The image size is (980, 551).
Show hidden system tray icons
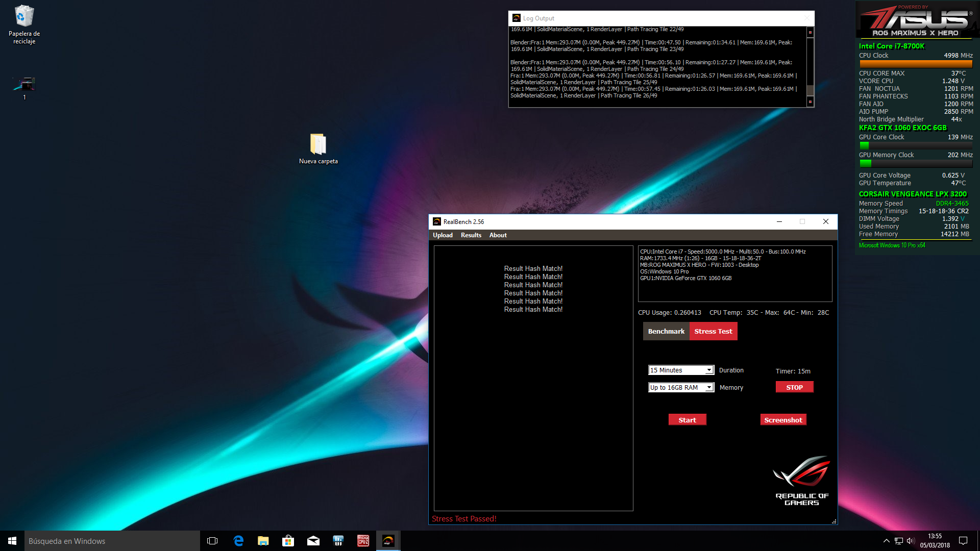point(886,541)
